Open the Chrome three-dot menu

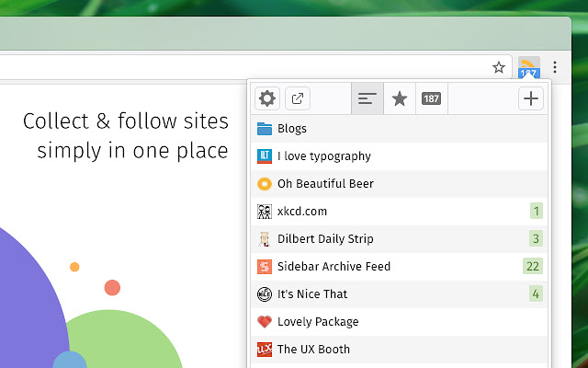pyautogui.click(x=555, y=67)
